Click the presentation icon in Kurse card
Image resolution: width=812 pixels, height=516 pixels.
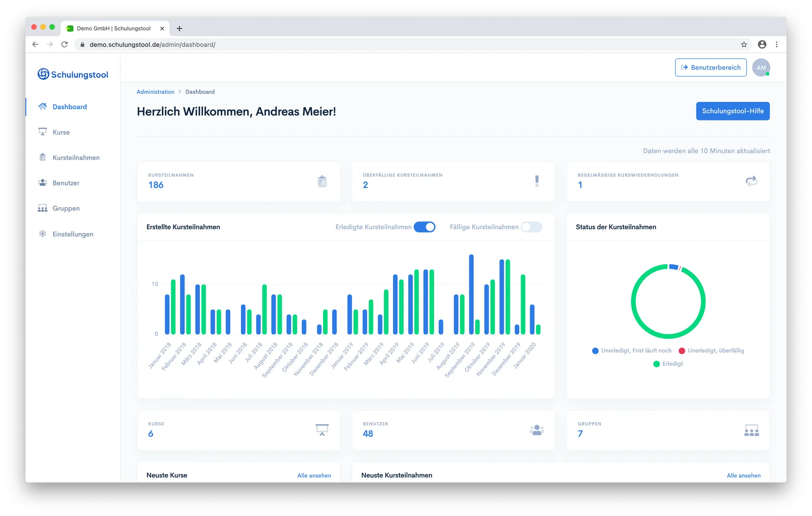(322, 430)
